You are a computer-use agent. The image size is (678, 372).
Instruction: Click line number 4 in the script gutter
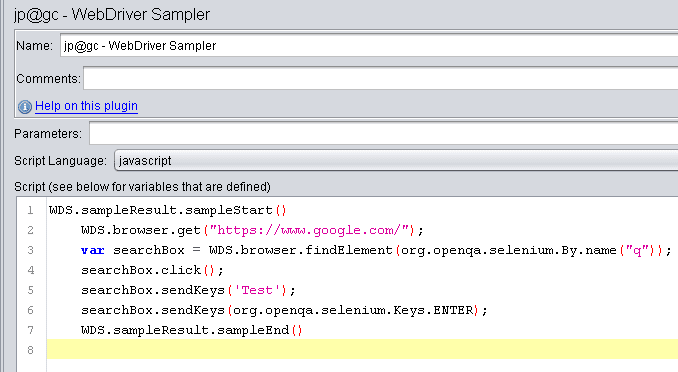click(x=30, y=270)
